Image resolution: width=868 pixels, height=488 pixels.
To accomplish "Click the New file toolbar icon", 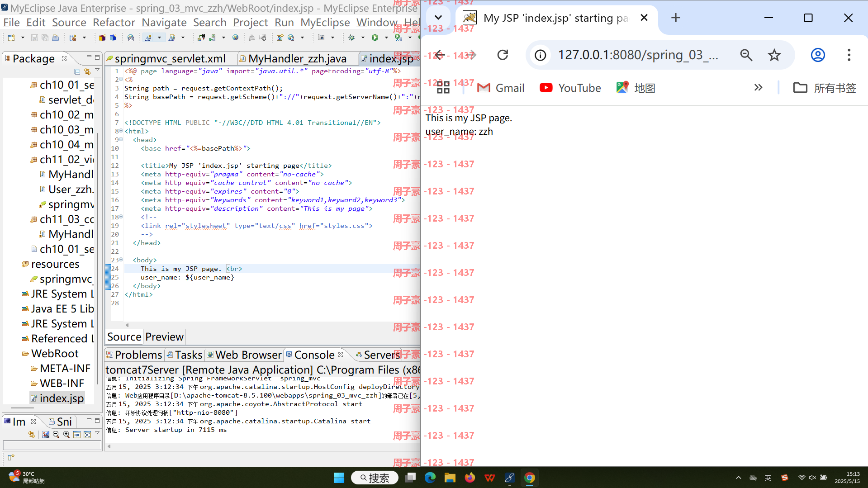I will 11,38.
